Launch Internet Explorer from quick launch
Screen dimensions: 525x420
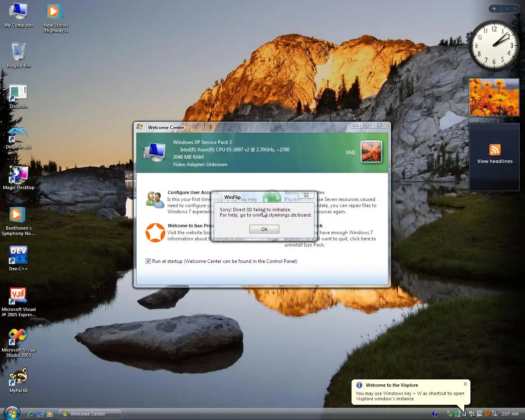tap(31, 414)
